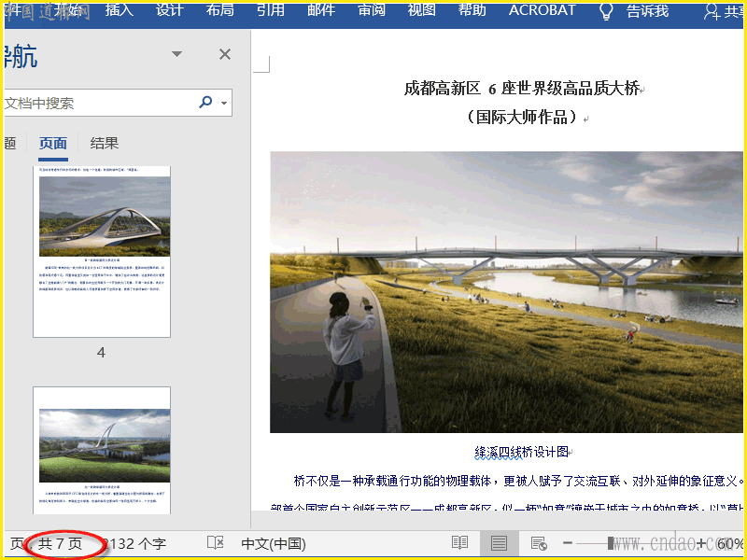Screen dimensions: 747x560
Task: Click the magnifier search icon
Action: [x=205, y=102]
